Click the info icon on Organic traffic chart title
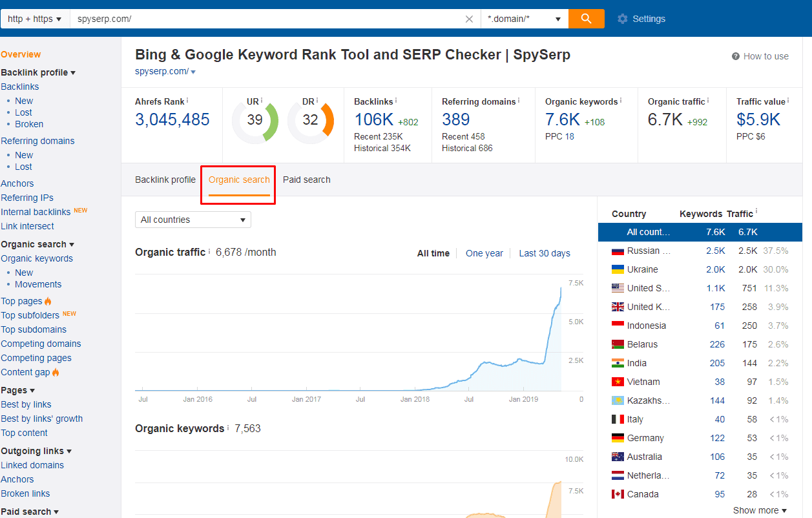 pyautogui.click(x=209, y=251)
